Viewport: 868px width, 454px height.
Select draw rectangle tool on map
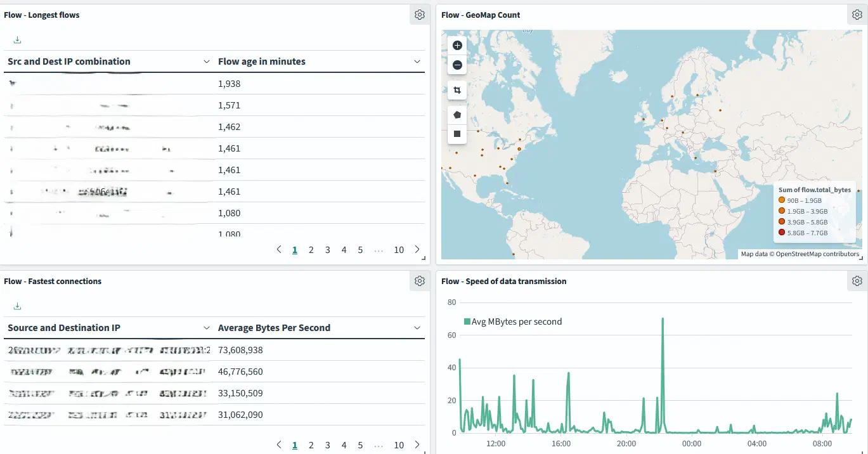pos(457,134)
